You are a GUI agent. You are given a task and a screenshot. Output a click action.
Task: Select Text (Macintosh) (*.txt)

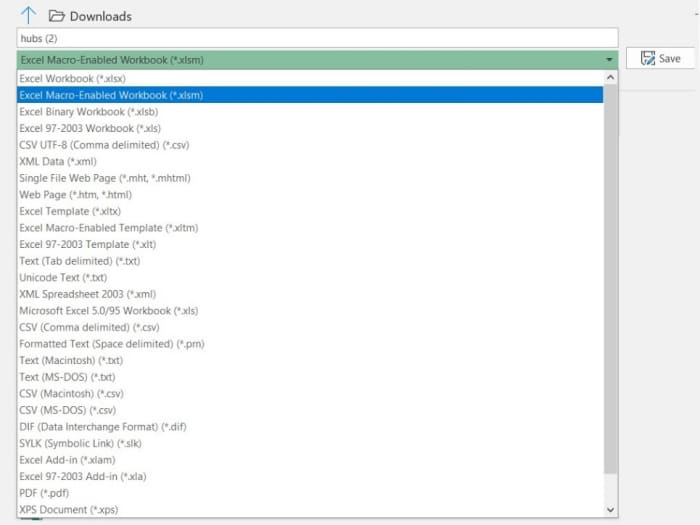tap(310, 360)
